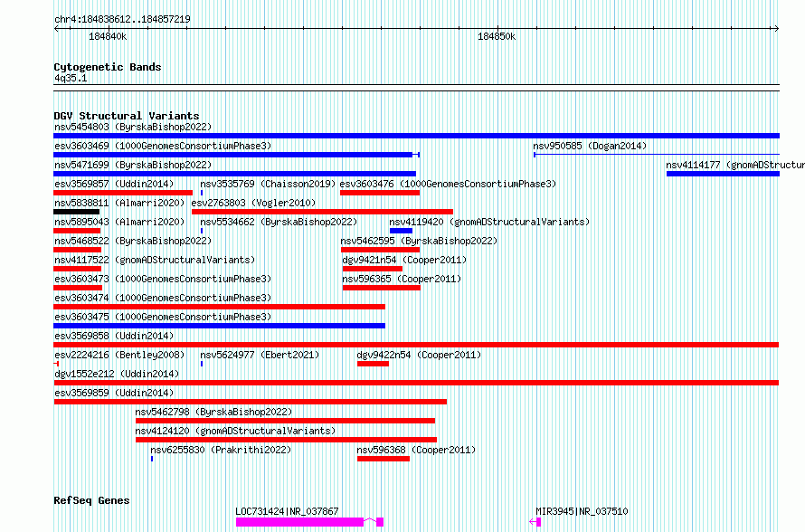Open esv2224216 (Bentley2008) label

point(119,355)
